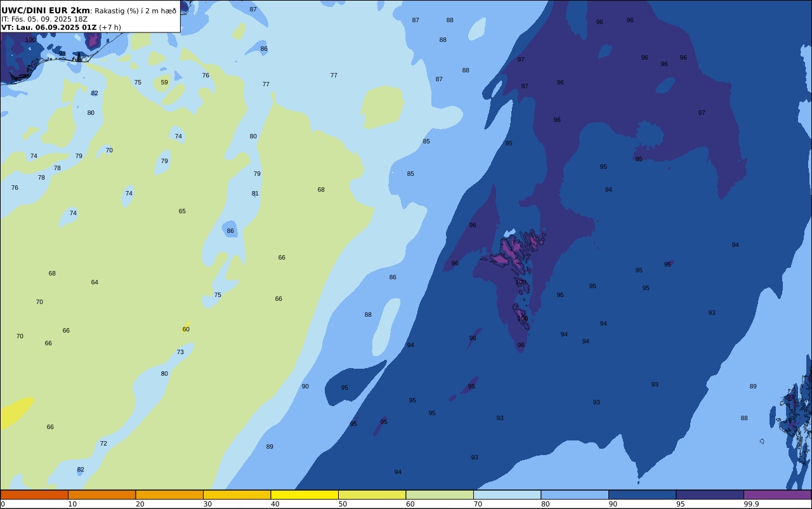
Task: Click the 20 legend tick label
Action: click(x=140, y=504)
